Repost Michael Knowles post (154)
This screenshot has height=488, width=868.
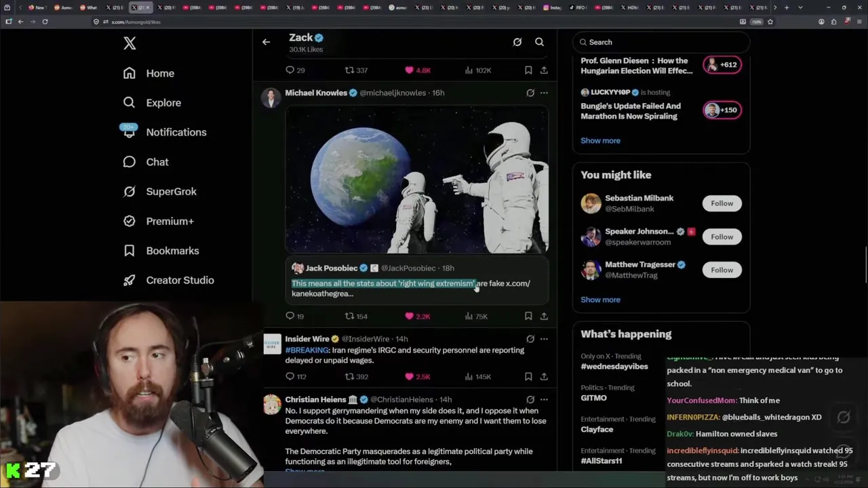356,316
